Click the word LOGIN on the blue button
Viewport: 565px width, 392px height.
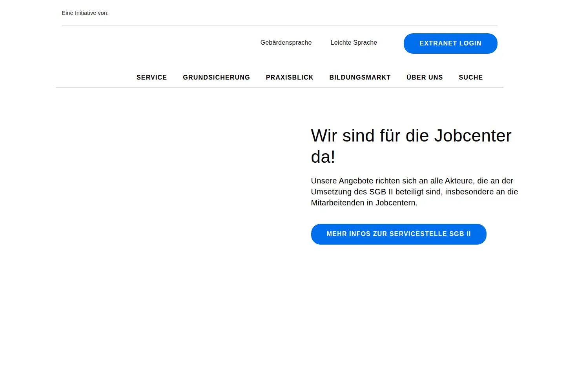[470, 44]
